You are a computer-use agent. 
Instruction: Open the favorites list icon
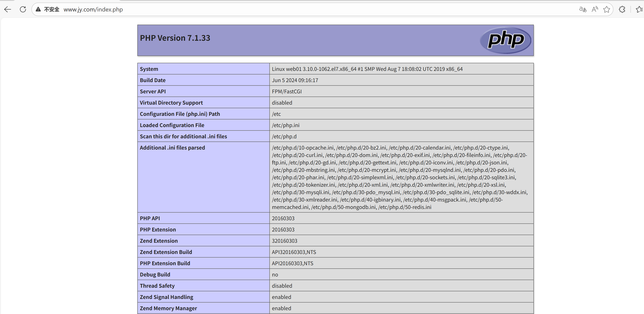pos(639,10)
